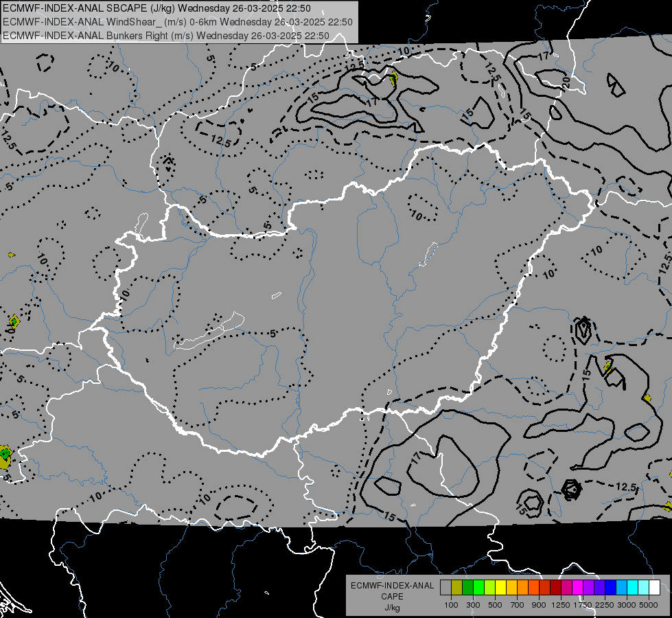Click the 100 label on CAPE scale

(x=451, y=605)
